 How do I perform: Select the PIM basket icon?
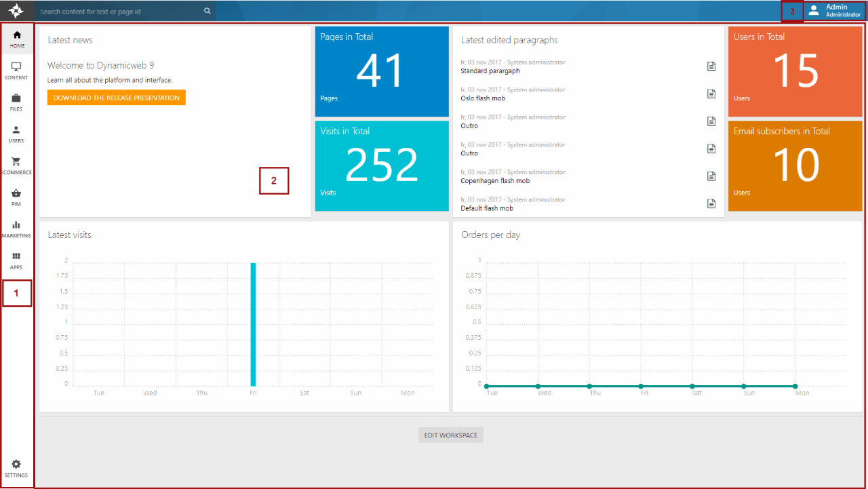pyautogui.click(x=17, y=197)
